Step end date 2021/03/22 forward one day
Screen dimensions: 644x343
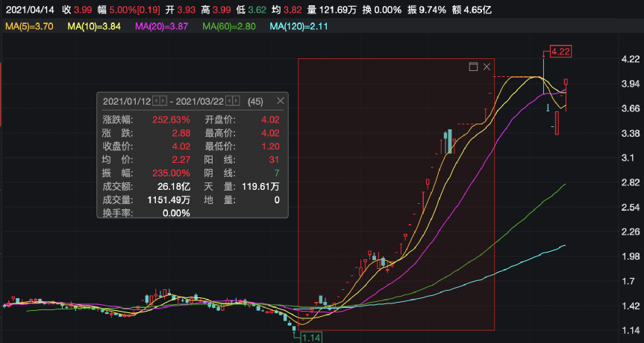(237, 101)
